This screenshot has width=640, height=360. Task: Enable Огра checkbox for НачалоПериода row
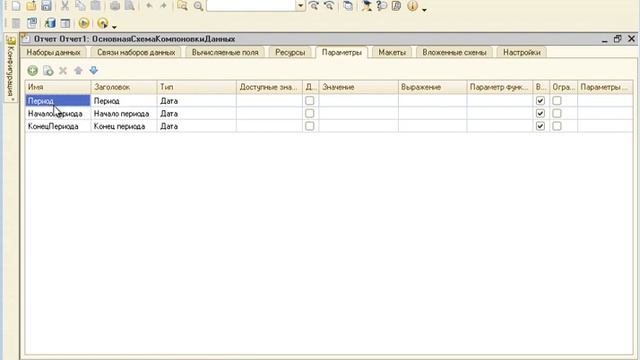[x=557, y=113]
